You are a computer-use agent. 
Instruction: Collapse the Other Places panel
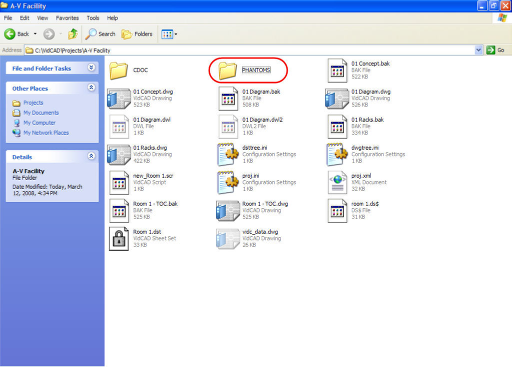coord(91,88)
